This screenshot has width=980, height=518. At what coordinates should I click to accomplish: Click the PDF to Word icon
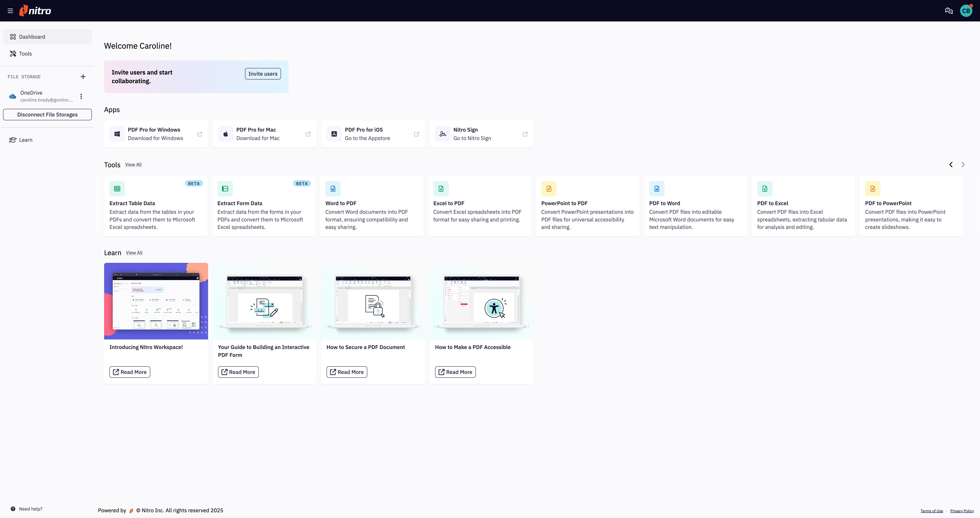click(657, 189)
